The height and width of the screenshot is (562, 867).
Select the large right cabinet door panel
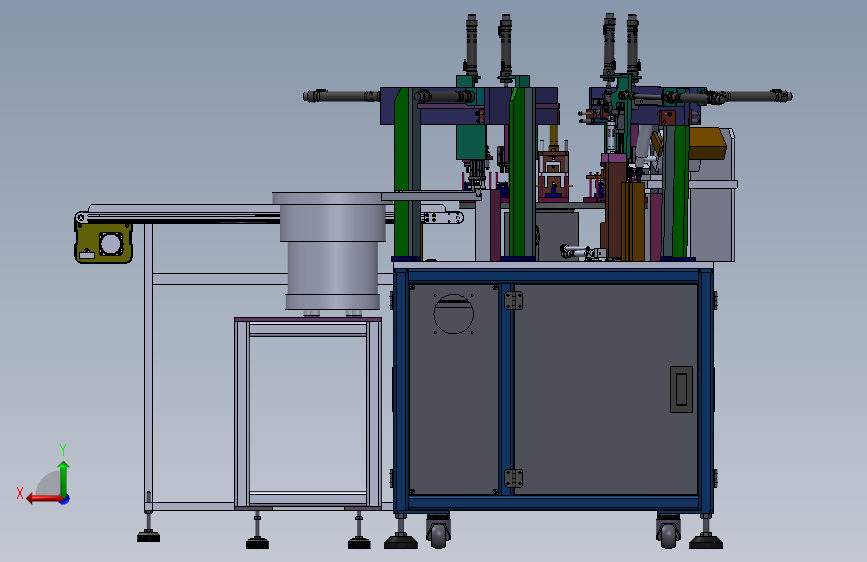click(605, 389)
